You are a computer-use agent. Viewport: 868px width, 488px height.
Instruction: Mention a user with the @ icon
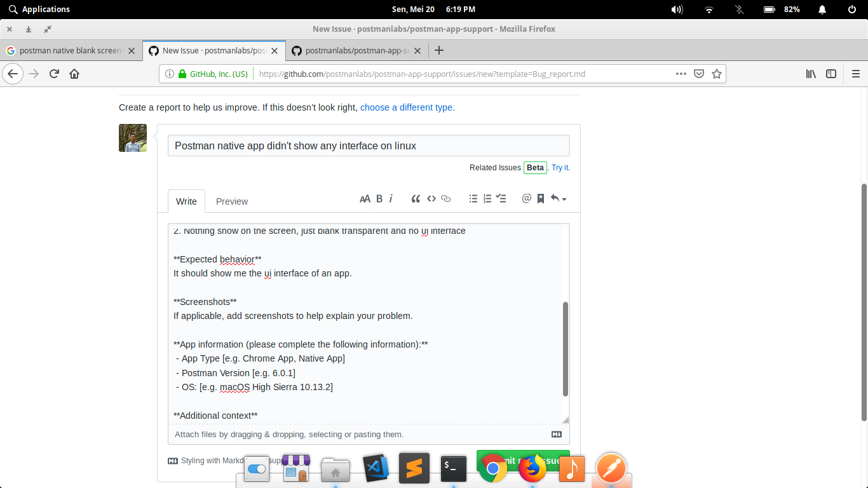[526, 198]
